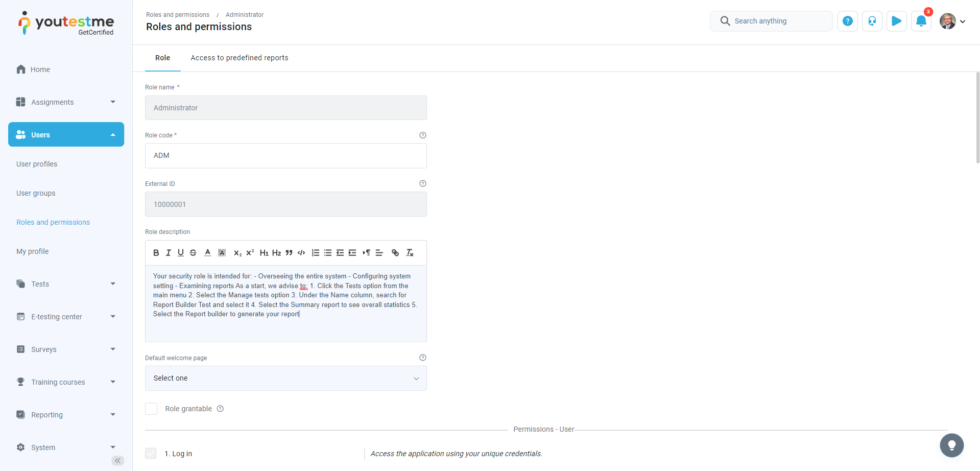980x471 pixels.
Task: Click the numbered list icon
Action: click(316, 253)
